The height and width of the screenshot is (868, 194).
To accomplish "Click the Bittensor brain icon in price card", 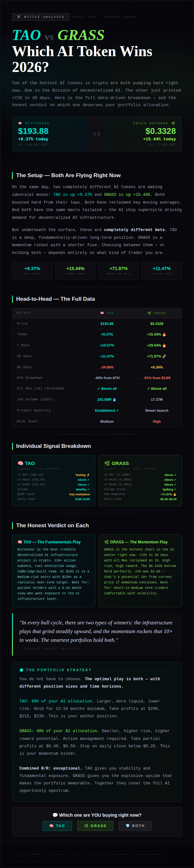I will 20,123.
